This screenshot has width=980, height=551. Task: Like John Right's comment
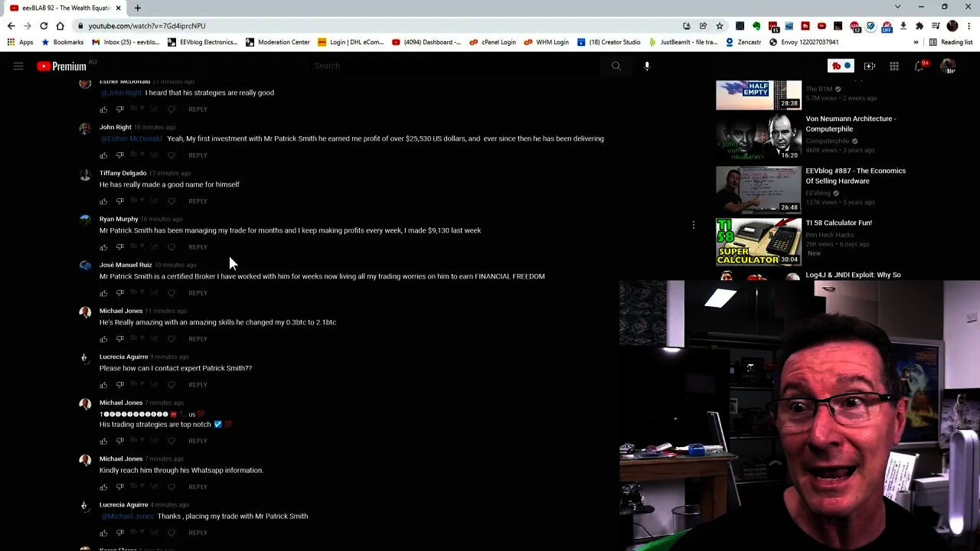click(x=103, y=155)
